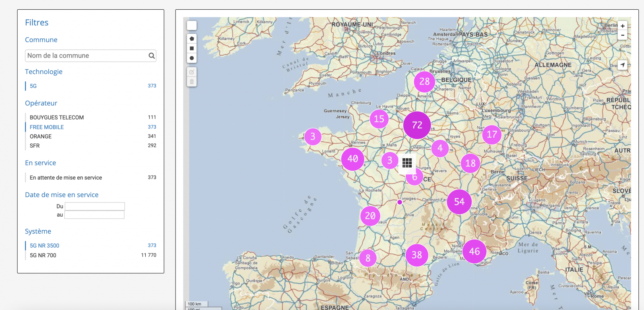Screen dimensions: 644x310
Task: Select the 5G NR 700 system filter
Action: (x=43, y=255)
